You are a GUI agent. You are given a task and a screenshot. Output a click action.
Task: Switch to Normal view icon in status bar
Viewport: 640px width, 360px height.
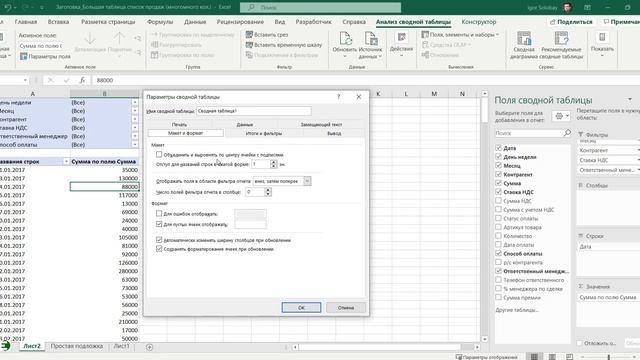[534, 357]
